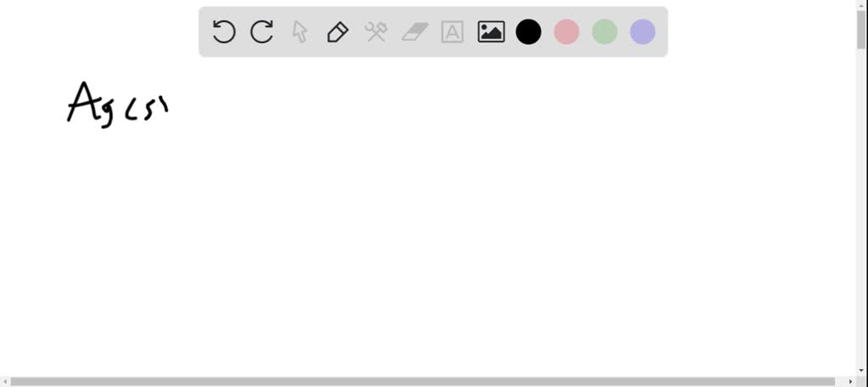The image size is (868, 387).
Task: Click the horizontal scrollbar thumb
Action: [x=423, y=381]
